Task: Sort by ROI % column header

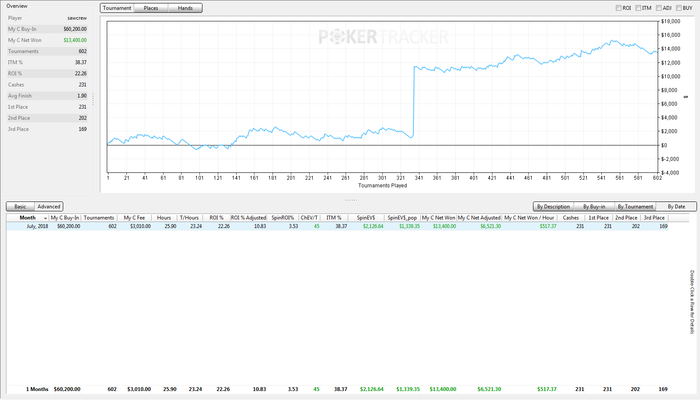Action: pyautogui.click(x=216, y=218)
